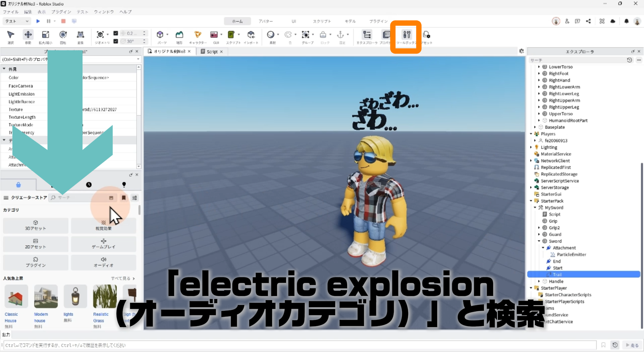The height and width of the screenshot is (362, 644).
Task: Toggle the rotation snapping 30° checkbox
Action: [116, 41]
